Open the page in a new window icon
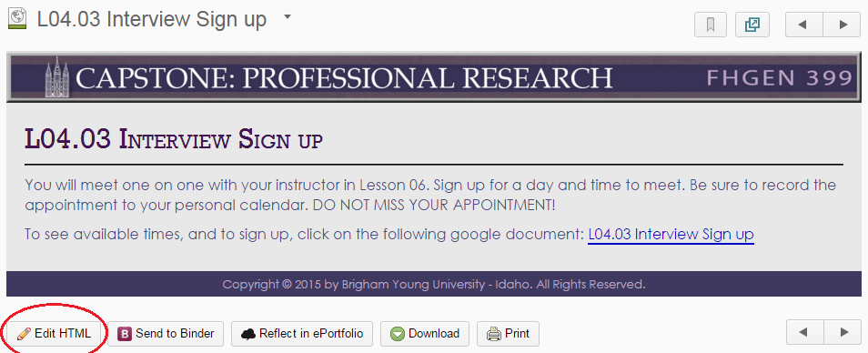Image resolution: width=868 pixels, height=353 pixels. point(752,25)
